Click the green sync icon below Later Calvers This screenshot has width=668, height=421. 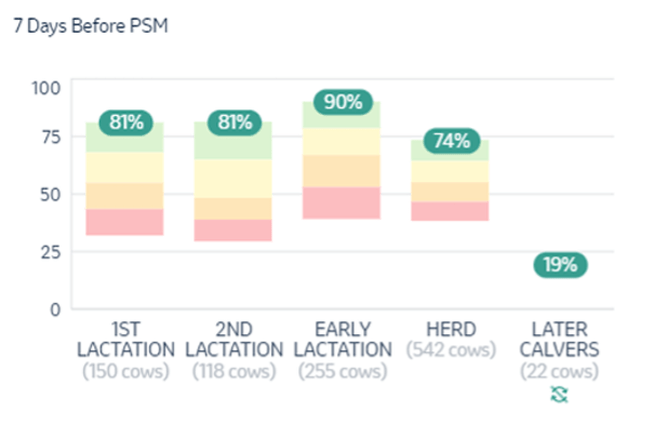[560, 395]
